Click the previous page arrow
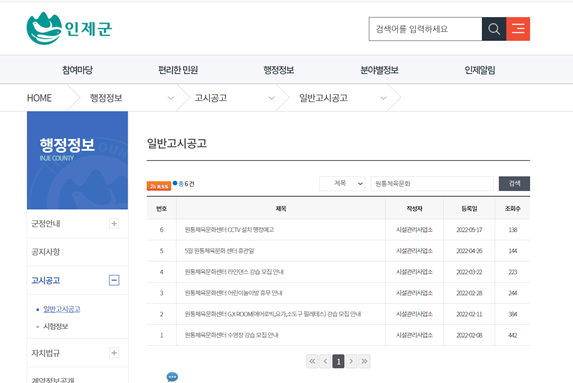 [x=325, y=361]
